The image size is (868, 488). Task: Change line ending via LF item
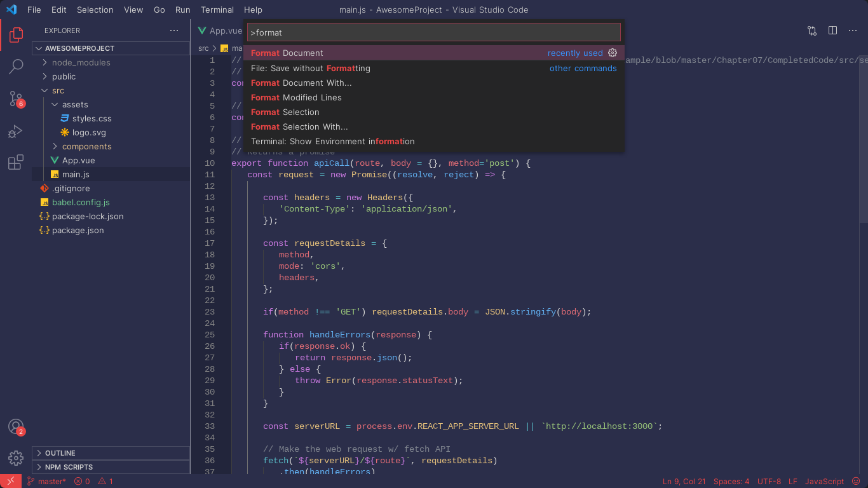tap(793, 481)
